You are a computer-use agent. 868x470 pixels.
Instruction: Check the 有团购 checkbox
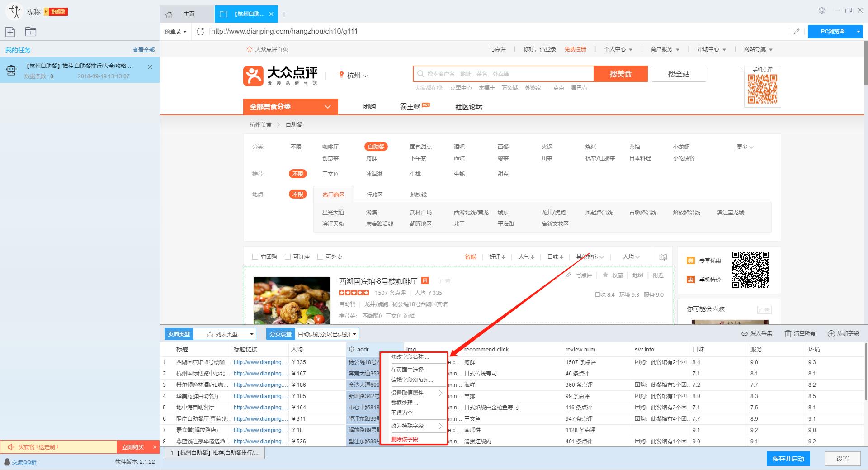255,256
